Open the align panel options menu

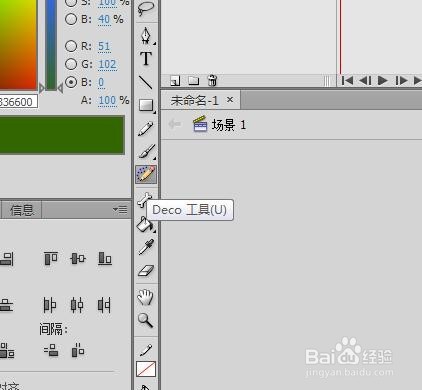[x=120, y=209]
